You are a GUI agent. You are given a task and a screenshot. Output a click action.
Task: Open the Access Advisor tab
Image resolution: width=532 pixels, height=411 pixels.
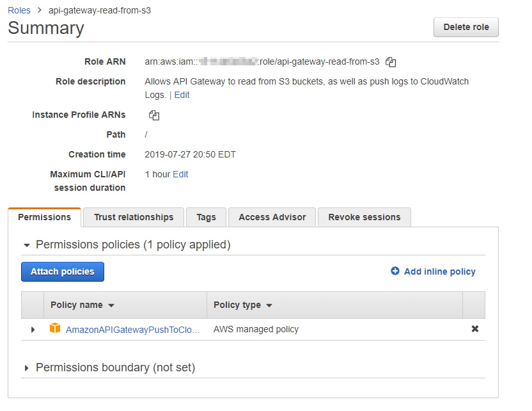pyautogui.click(x=272, y=217)
